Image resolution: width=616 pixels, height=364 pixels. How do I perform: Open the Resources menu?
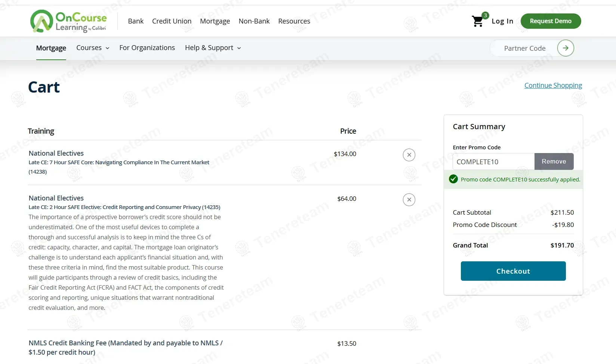[x=294, y=21]
